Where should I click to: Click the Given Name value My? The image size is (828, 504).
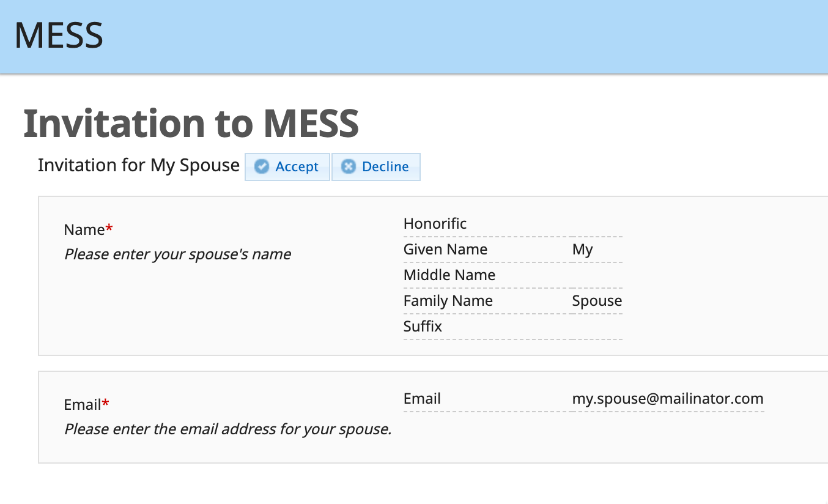[582, 250]
